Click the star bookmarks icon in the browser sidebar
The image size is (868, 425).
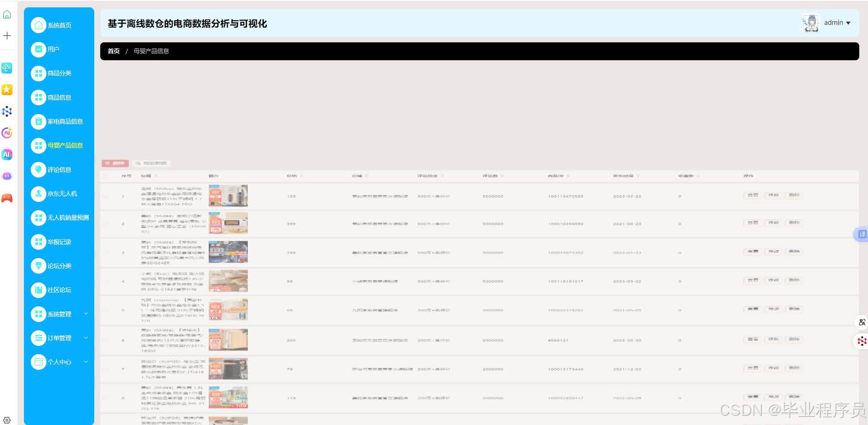[7, 90]
